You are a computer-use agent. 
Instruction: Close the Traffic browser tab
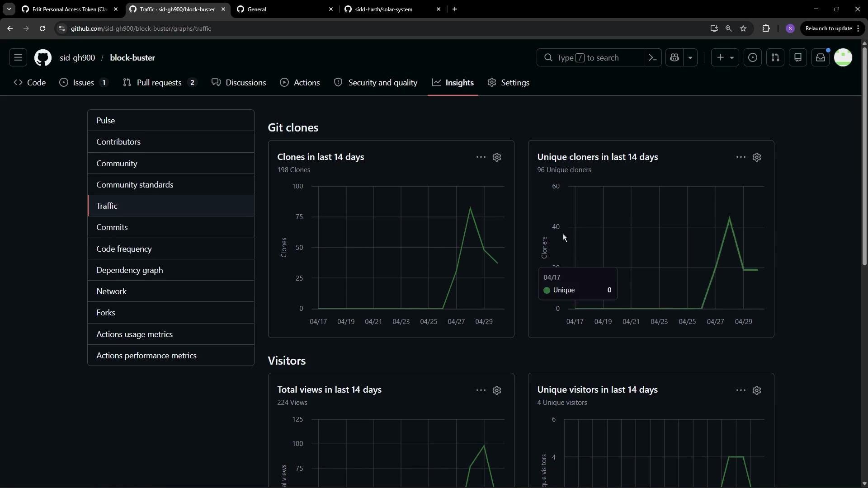tap(223, 9)
